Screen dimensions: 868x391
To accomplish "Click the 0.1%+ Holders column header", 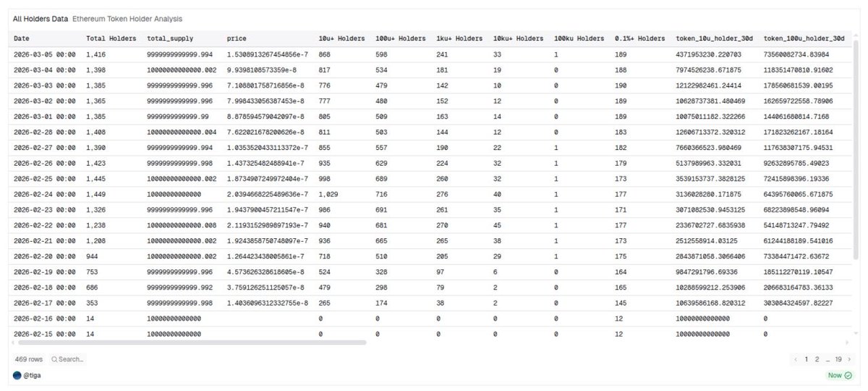I will point(639,38).
